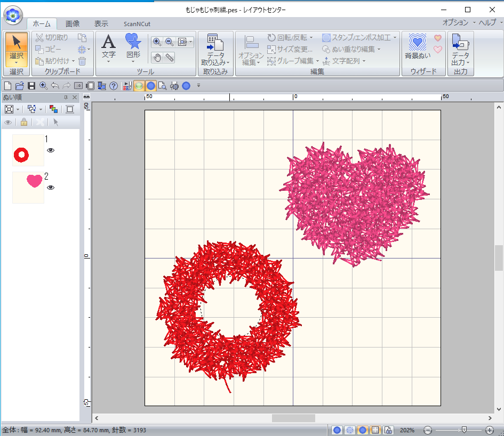This screenshot has height=436, width=504.
Task: Click the undo arrow in quick toolbar
Action: [x=55, y=86]
